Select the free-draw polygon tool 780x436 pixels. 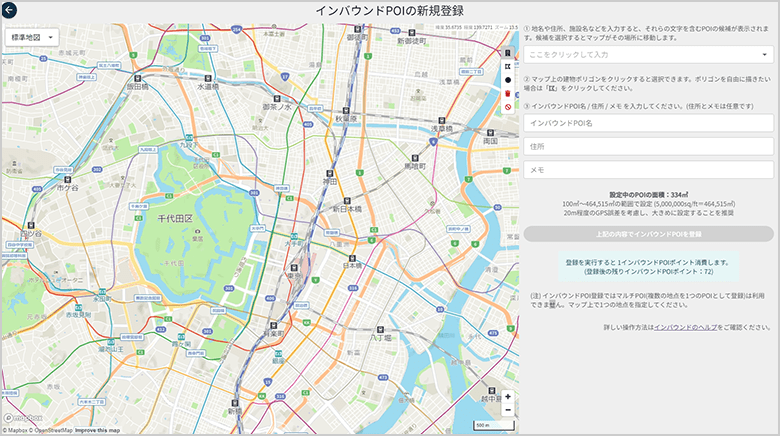pos(508,65)
